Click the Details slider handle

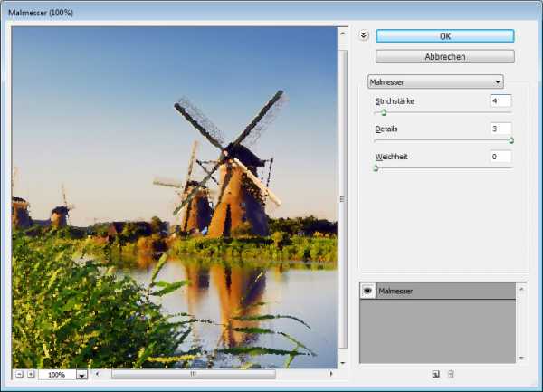click(511, 140)
